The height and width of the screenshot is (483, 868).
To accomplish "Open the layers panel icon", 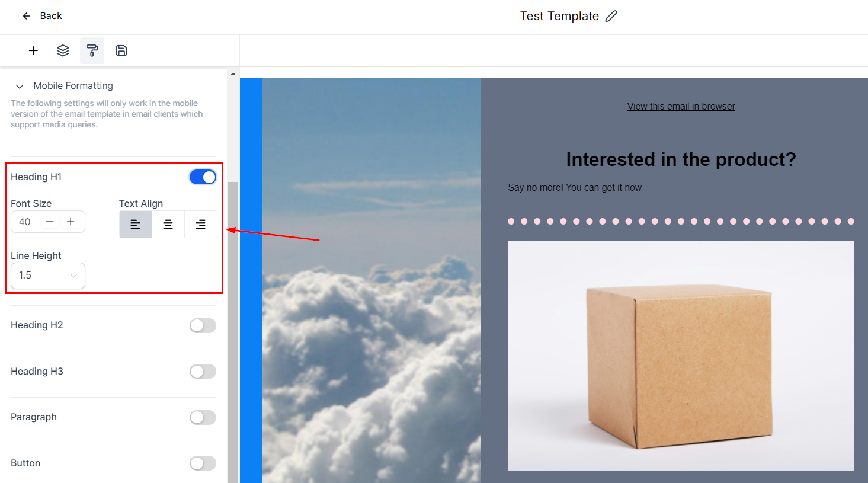I will (x=63, y=51).
